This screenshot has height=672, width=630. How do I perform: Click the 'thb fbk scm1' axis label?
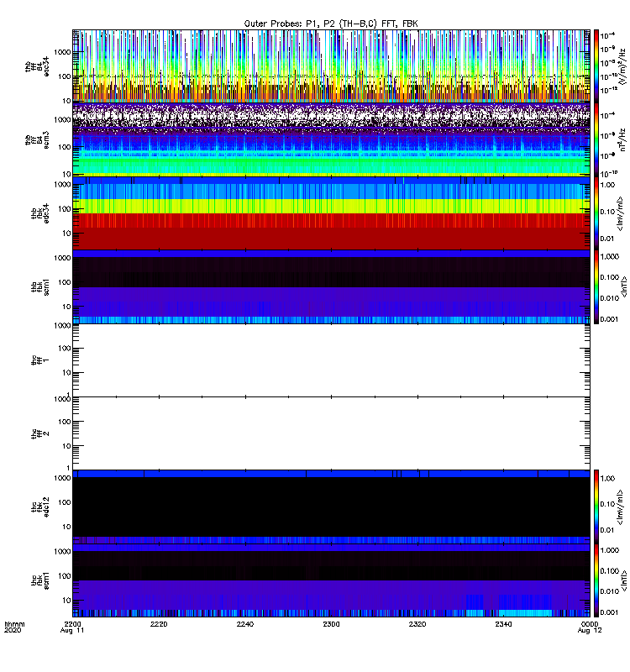[40, 286]
